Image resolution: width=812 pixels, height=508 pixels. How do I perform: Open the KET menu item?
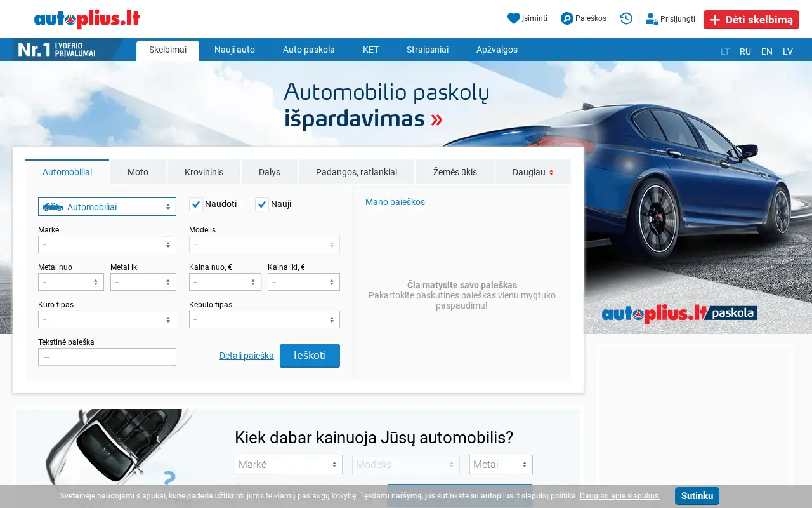pos(370,50)
